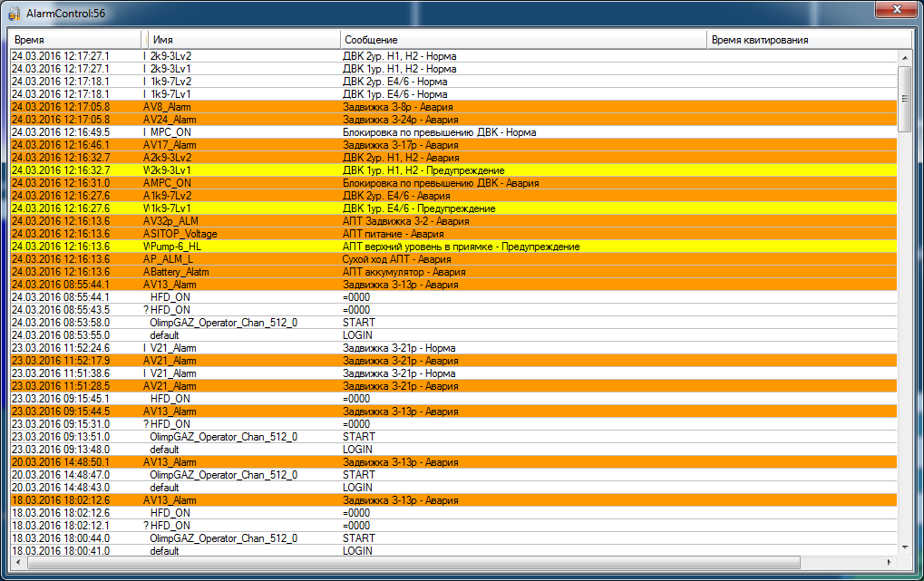Sort by the Время column header
Image resolution: width=924 pixels, height=581 pixels.
[74, 40]
